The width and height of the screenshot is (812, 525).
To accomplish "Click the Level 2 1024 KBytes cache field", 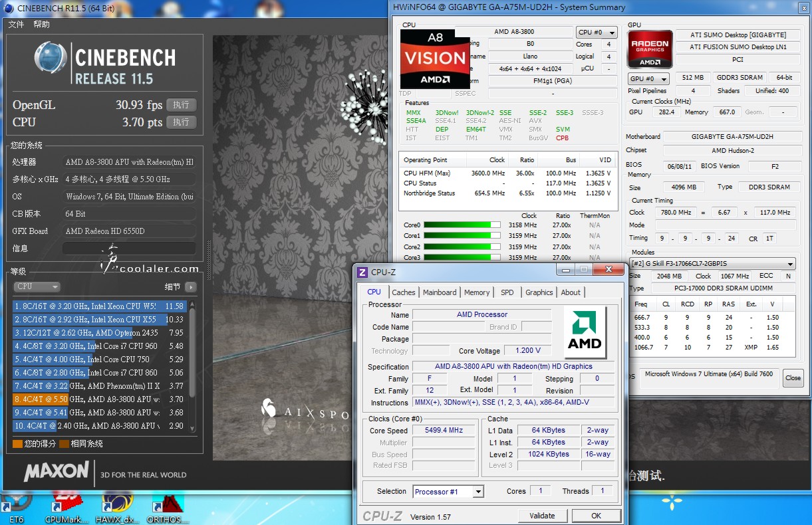I will pos(549,455).
